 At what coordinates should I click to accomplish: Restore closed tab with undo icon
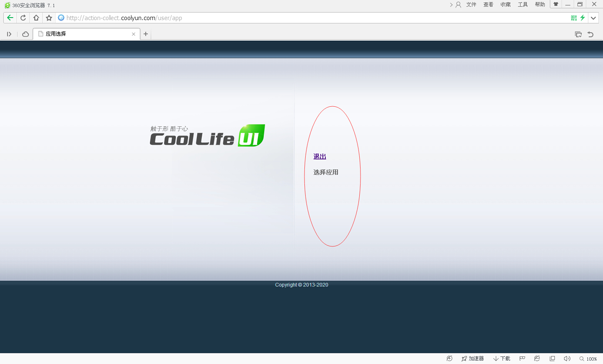pos(590,34)
